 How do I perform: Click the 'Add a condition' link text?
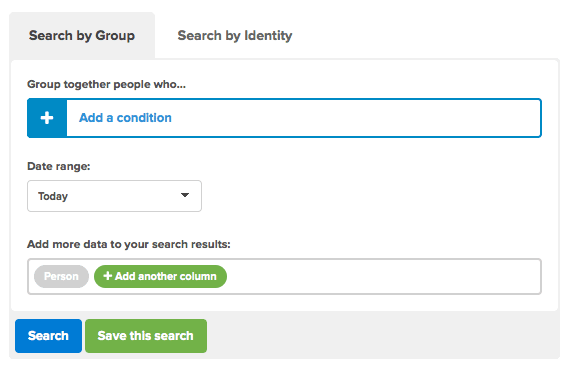click(125, 118)
